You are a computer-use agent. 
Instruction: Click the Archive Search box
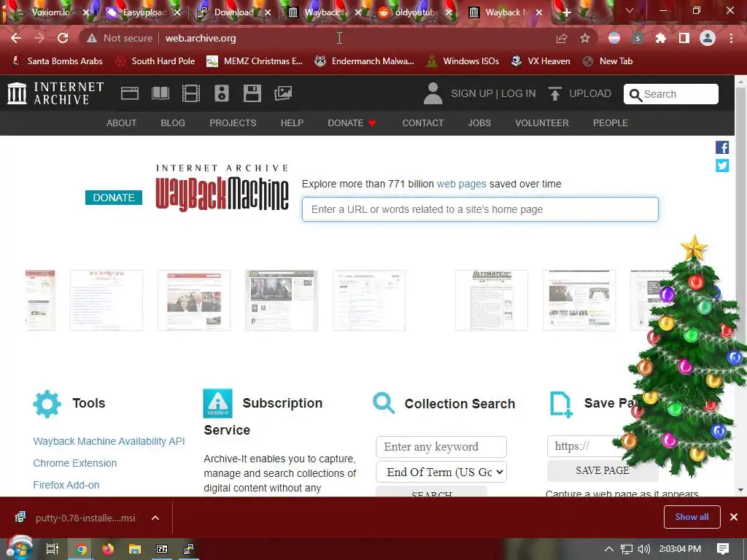pyautogui.click(x=671, y=94)
